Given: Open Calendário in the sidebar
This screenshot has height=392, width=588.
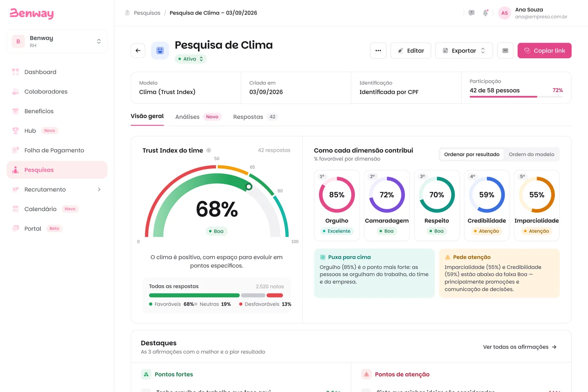Looking at the screenshot, I should coord(57,209).
